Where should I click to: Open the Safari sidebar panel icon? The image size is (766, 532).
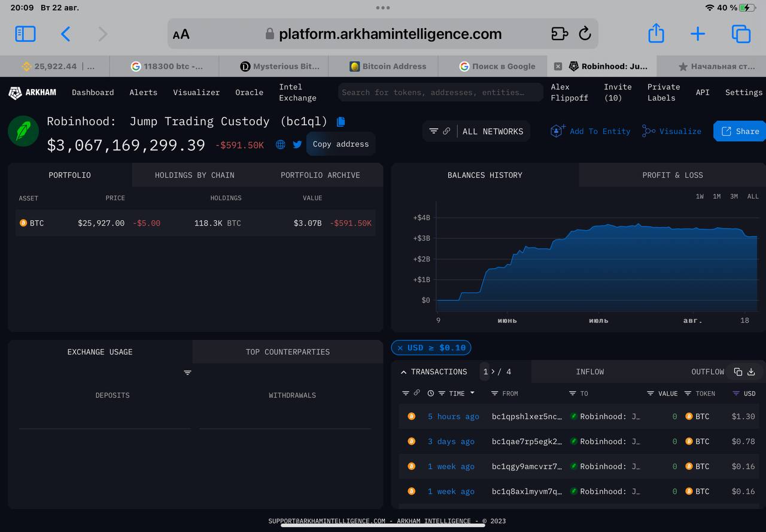point(25,34)
